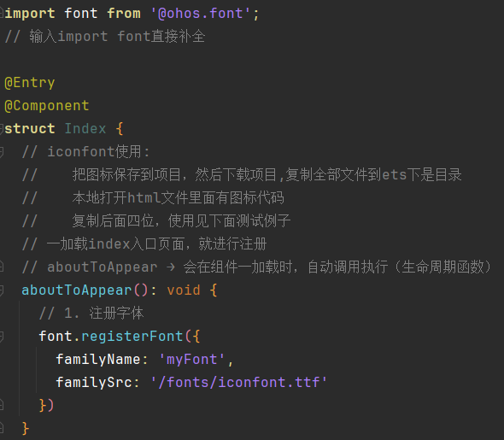Fold the font.registerFont call block
The height and width of the screenshot is (440, 504).
click(2, 336)
